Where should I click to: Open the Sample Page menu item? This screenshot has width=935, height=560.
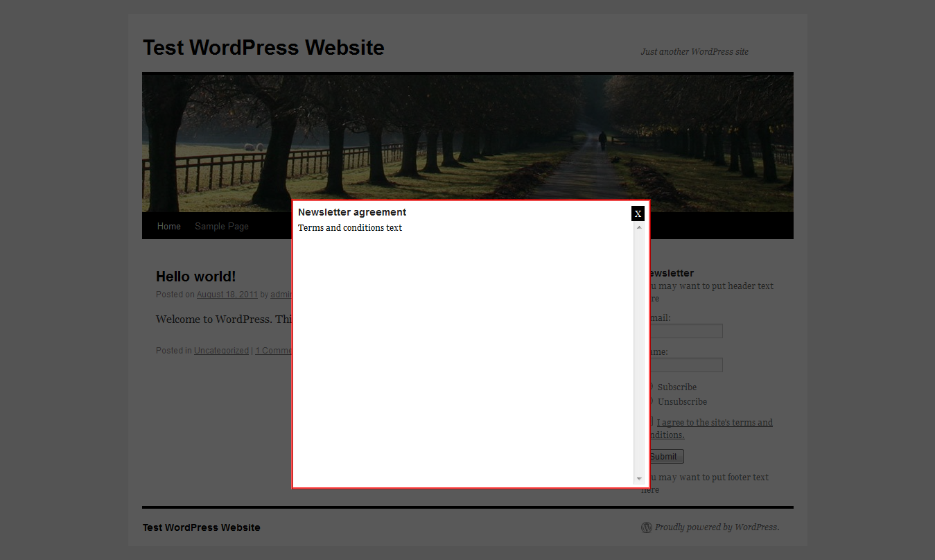click(x=222, y=226)
